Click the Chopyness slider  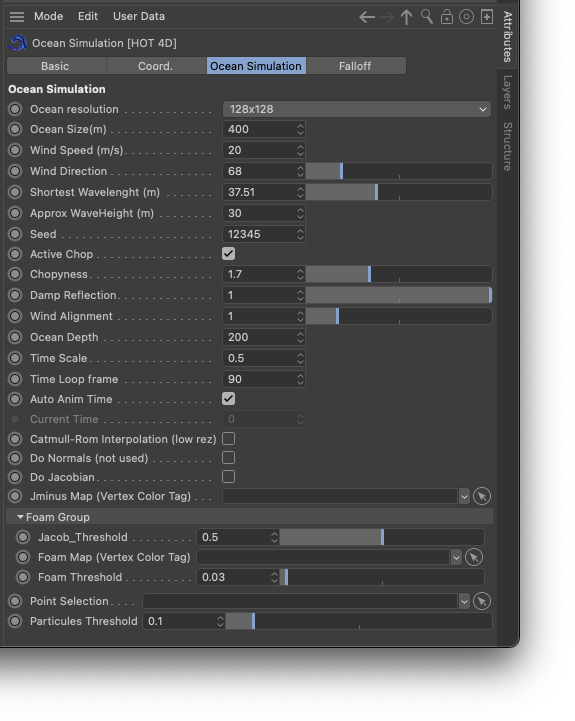(x=399, y=275)
